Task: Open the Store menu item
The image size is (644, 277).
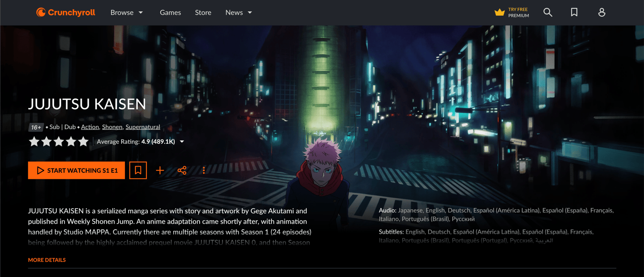Action: tap(203, 13)
